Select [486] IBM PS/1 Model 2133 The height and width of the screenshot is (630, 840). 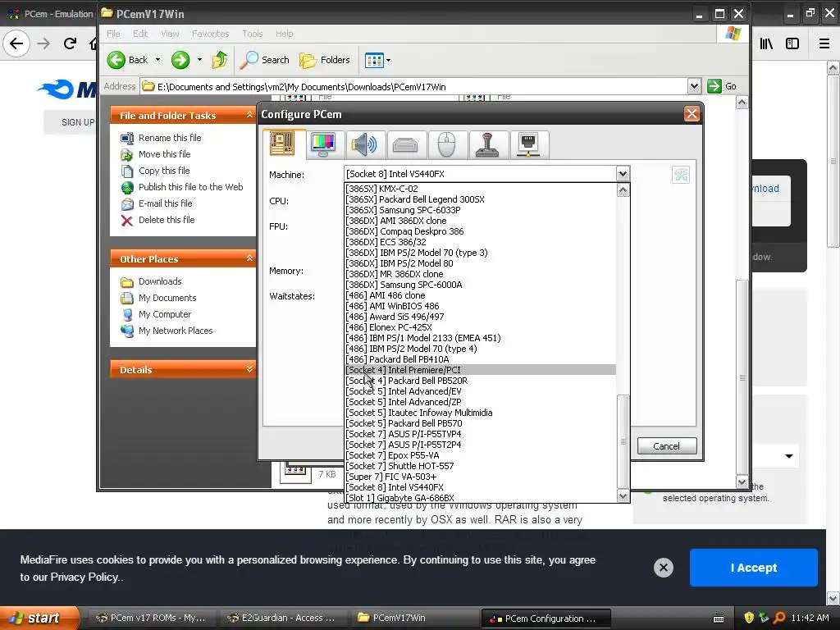click(480, 338)
